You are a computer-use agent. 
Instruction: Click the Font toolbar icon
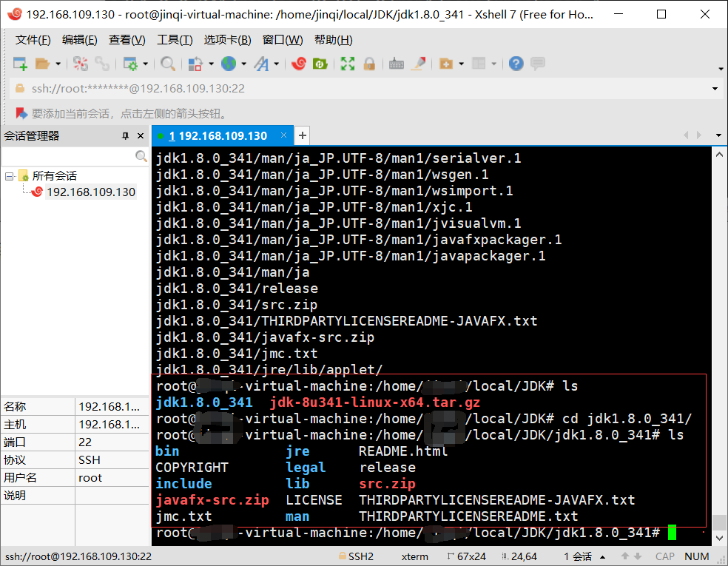click(x=261, y=64)
